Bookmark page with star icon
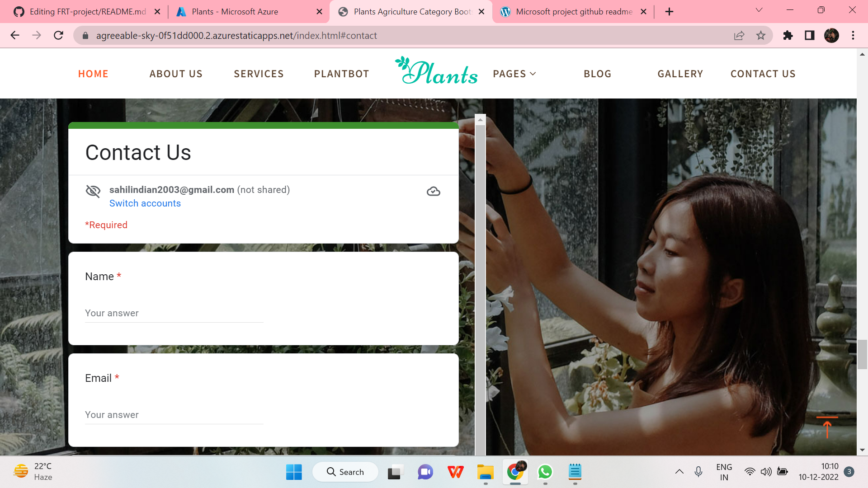 point(761,36)
